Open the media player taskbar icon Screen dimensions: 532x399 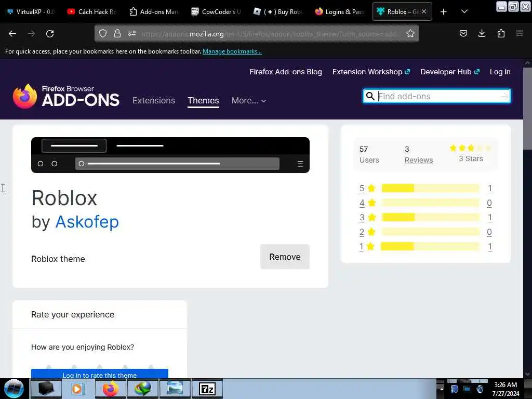pos(77,389)
